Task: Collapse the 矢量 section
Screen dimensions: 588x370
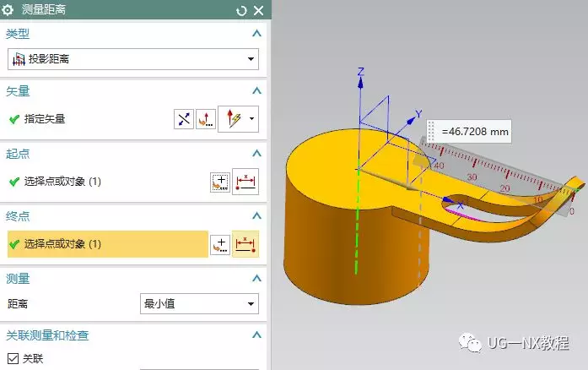Action: (256, 90)
